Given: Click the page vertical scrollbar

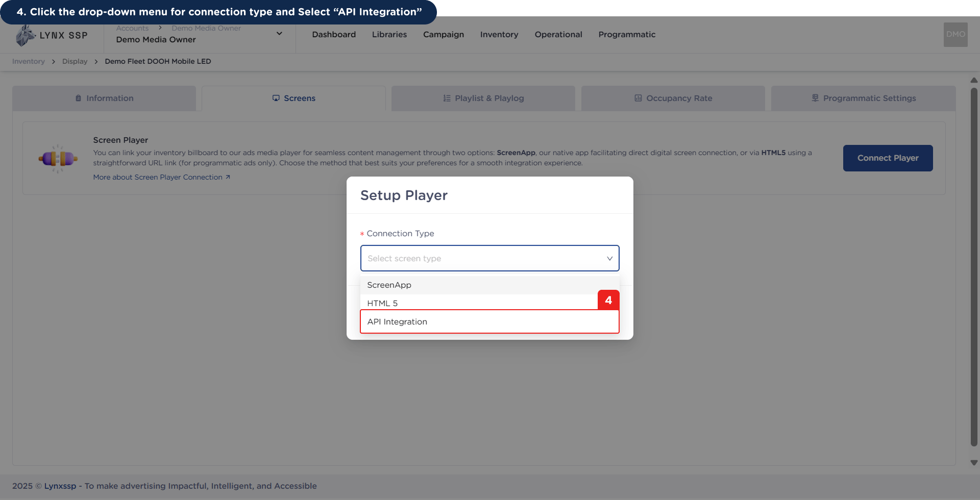Looking at the screenshot, I should coord(974,268).
